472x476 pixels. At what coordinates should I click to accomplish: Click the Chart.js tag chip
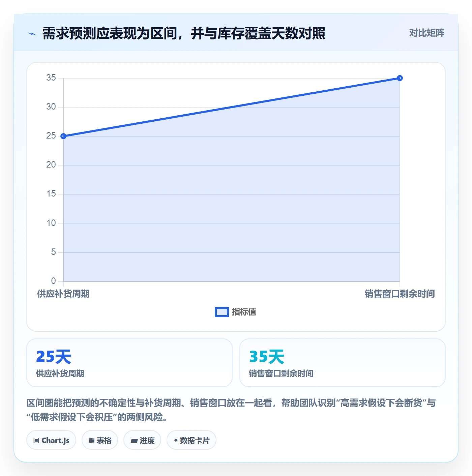[x=51, y=440]
